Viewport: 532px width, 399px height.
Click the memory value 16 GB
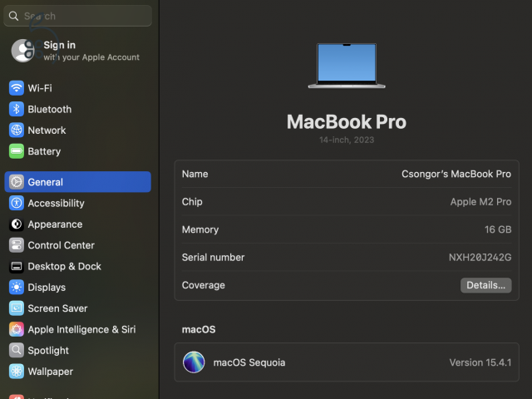tap(498, 229)
